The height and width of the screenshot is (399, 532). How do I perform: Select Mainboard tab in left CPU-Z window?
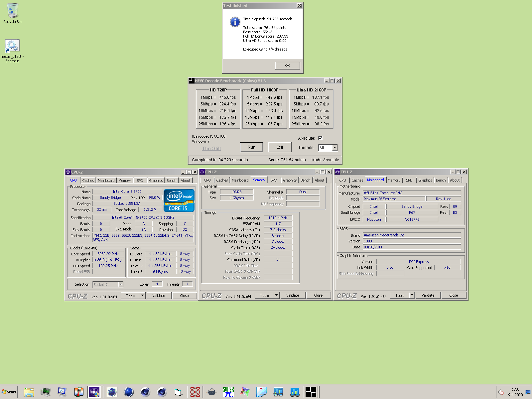pyautogui.click(x=106, y=181)
